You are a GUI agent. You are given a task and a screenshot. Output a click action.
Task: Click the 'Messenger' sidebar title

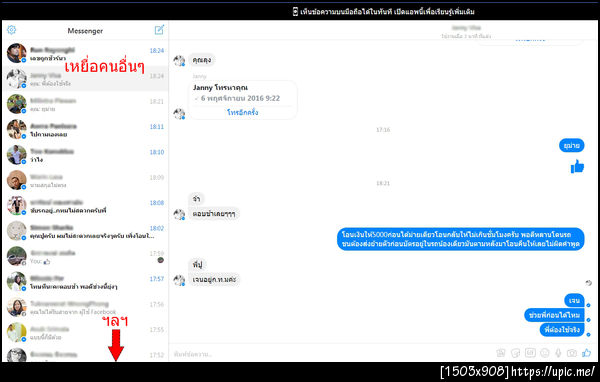[85, 31]
